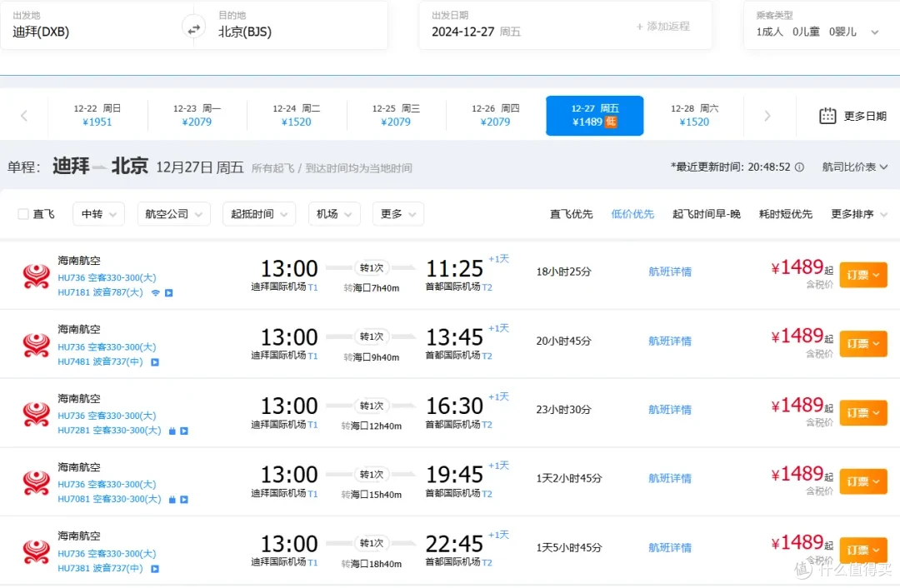Book the flight arriving 22:45 with 订票
This screenshot has width=900, height=588.
tap(863, 551)
